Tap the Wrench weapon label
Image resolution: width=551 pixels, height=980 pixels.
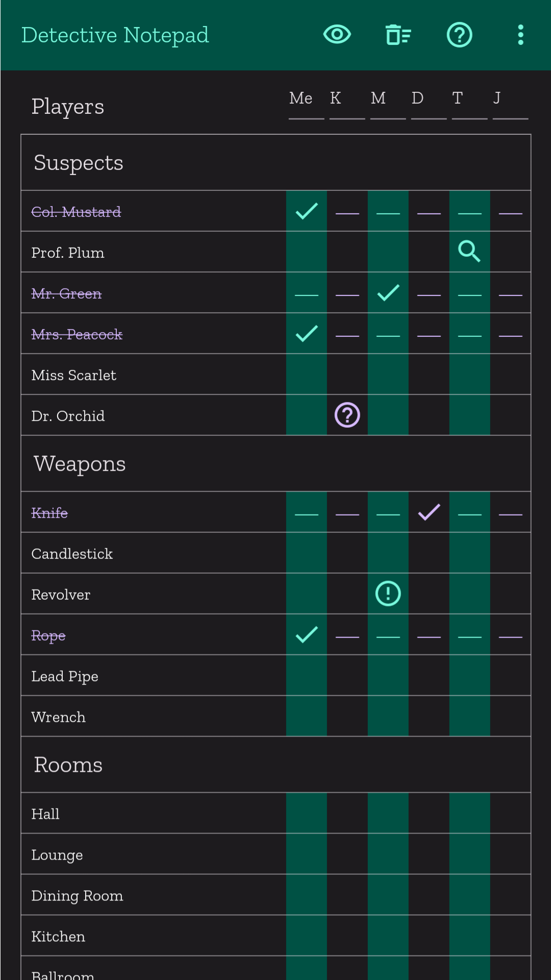pyautogui.click(x=59, y=717)
